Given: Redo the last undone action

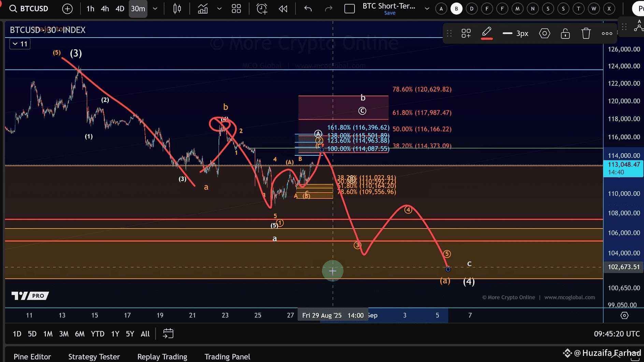Looking at the screenshot, I should pyautogui.click(x=328, y=9).
